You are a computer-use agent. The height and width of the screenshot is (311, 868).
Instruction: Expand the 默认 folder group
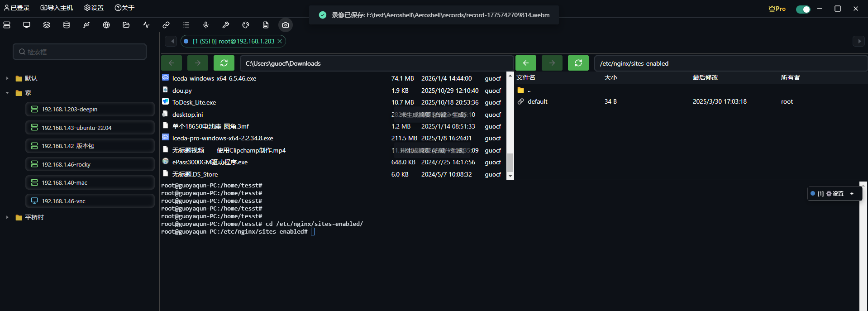[7, 78]
